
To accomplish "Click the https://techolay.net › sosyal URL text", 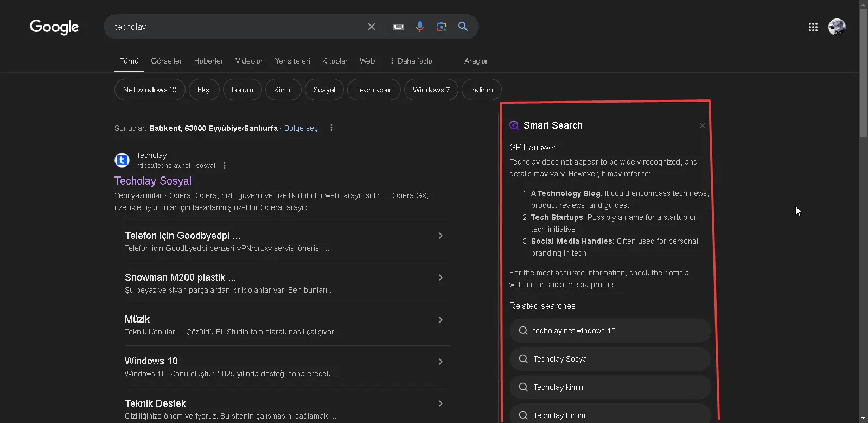I will pyautogui.click(x=176, y=166).
